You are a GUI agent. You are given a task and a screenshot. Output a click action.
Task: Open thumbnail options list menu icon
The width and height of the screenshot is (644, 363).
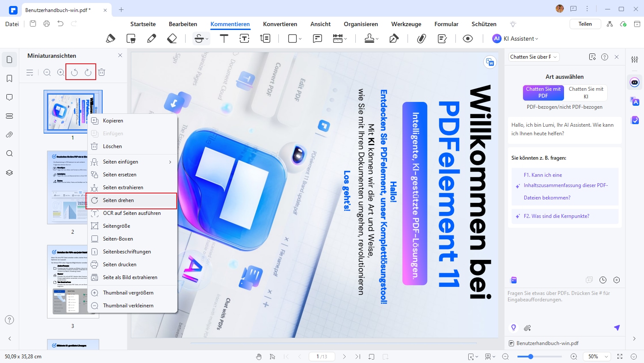pyautogui.click(x=30, y=73)
